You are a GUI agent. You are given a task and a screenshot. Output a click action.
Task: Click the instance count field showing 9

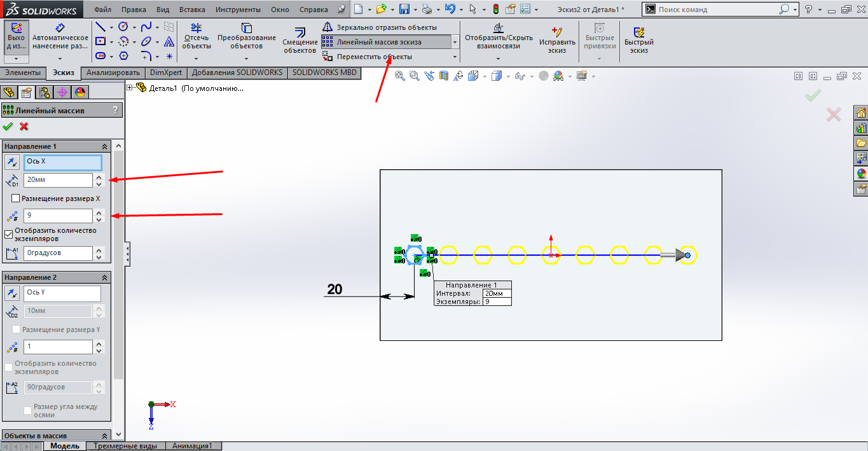point(58,216)
